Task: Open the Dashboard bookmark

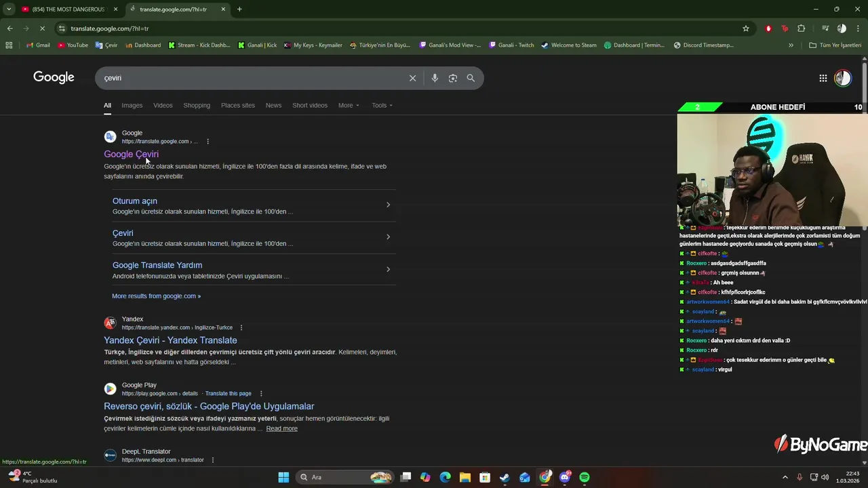Action: coord(143,45)
